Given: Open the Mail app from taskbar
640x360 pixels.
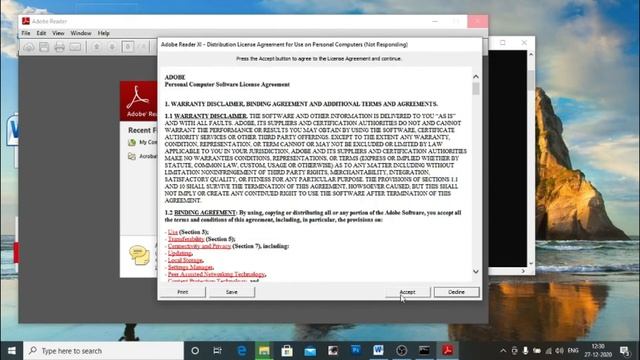Looking at the screenshot, I should [310, 351].
